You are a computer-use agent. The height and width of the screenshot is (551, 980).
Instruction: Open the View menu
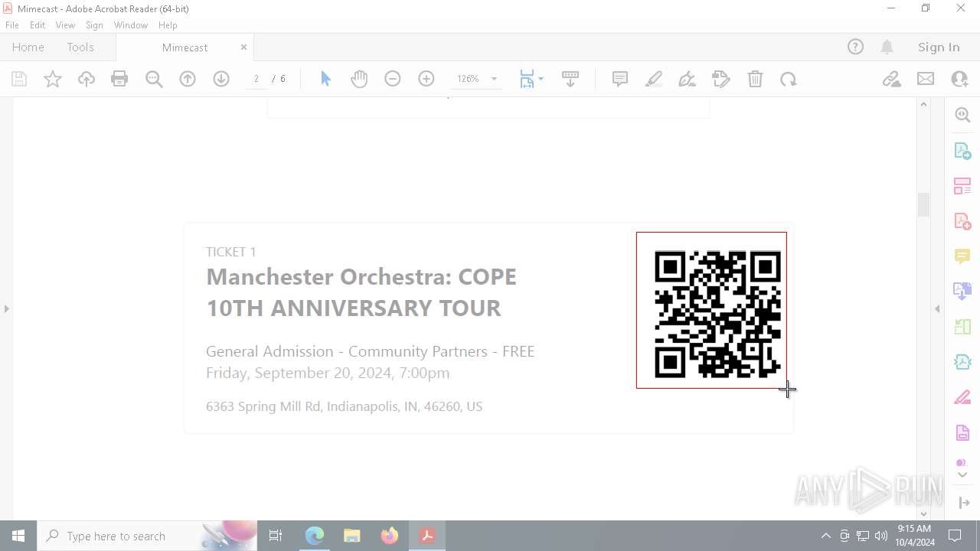(65, 25)
